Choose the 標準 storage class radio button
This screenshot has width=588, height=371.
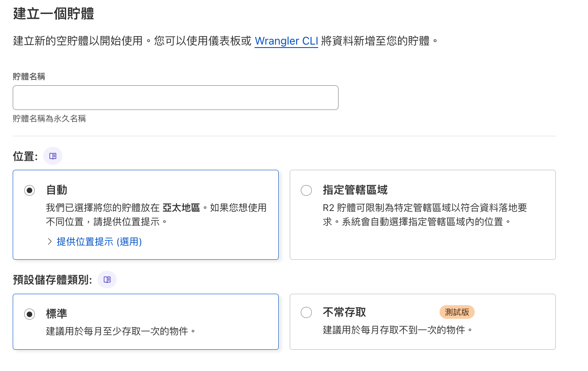click(29, 314)
